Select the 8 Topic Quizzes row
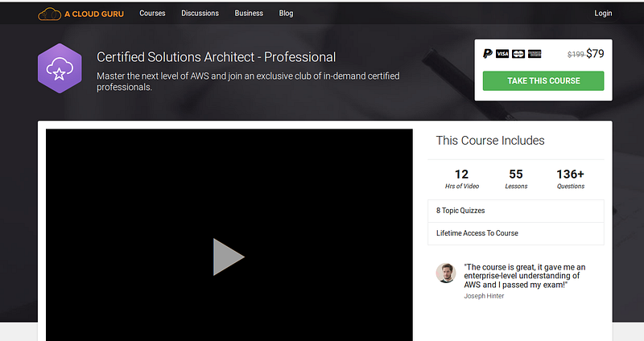The width and height of the screenshot is (644, 341). click(516, 211)
